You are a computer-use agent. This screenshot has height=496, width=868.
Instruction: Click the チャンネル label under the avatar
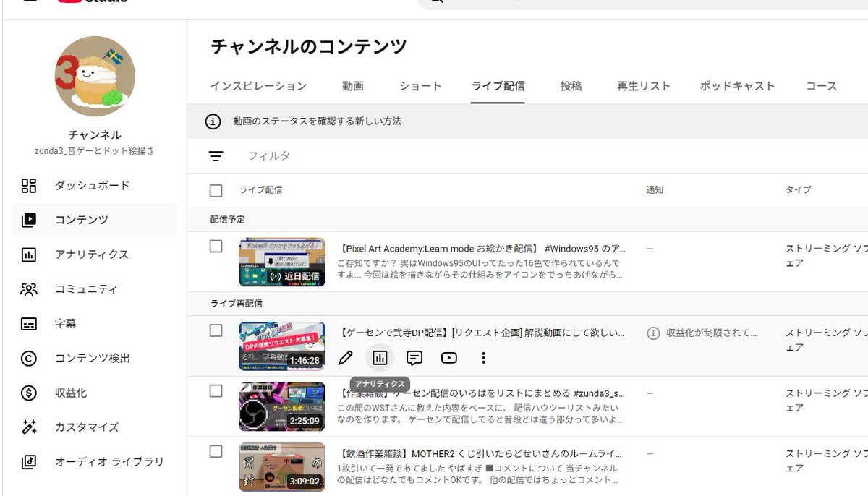pos(95,135)
